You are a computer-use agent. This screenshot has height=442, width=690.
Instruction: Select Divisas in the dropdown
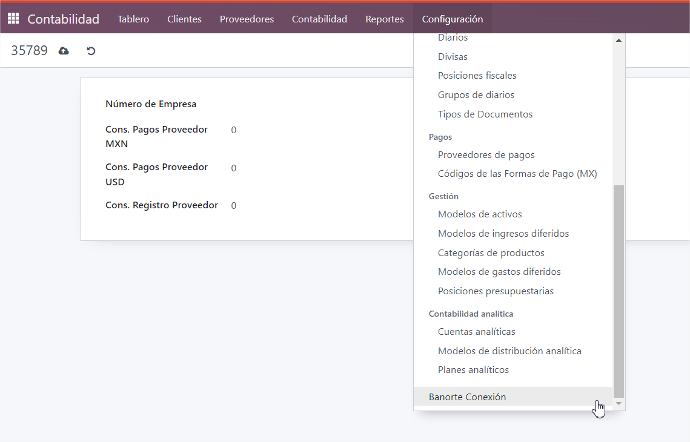[452, 56]
